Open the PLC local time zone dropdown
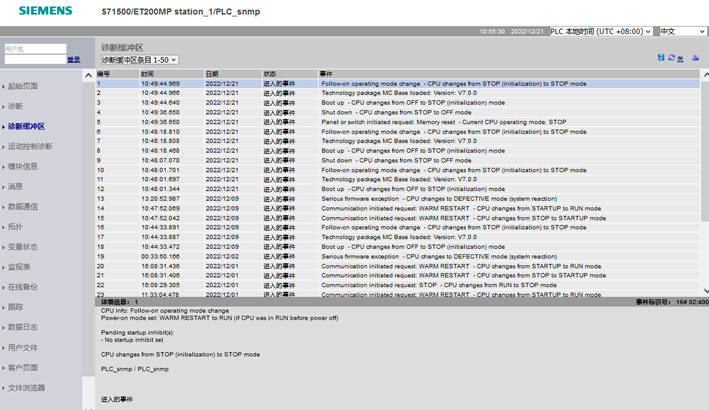 pos(600,31)
